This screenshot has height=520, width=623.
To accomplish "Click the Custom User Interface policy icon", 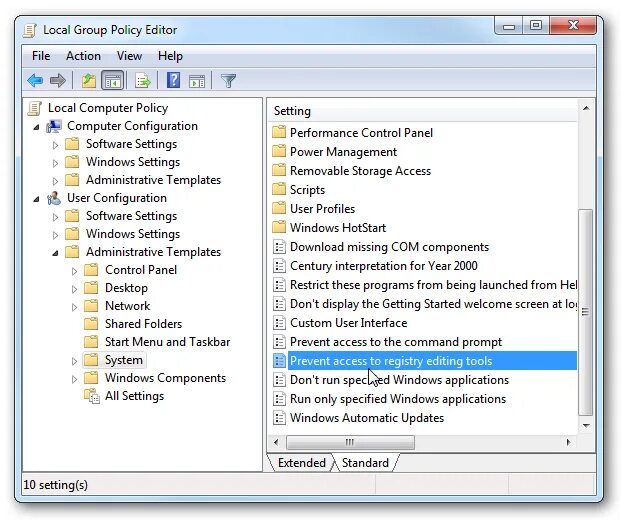I will pos(279,323).
